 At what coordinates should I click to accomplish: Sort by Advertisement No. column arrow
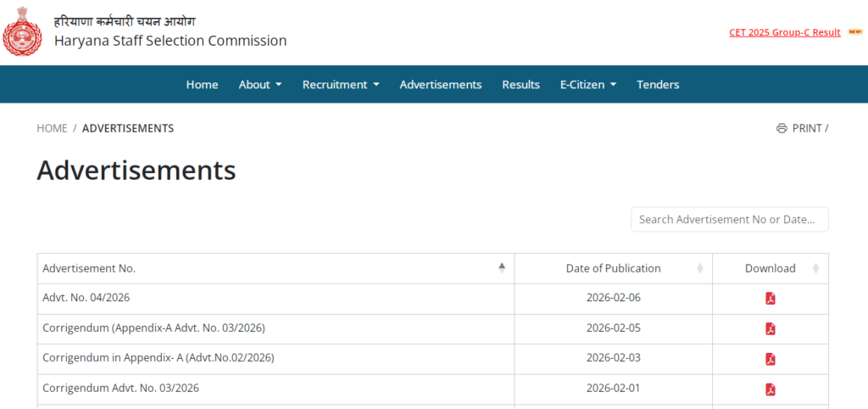coord(502,268)
